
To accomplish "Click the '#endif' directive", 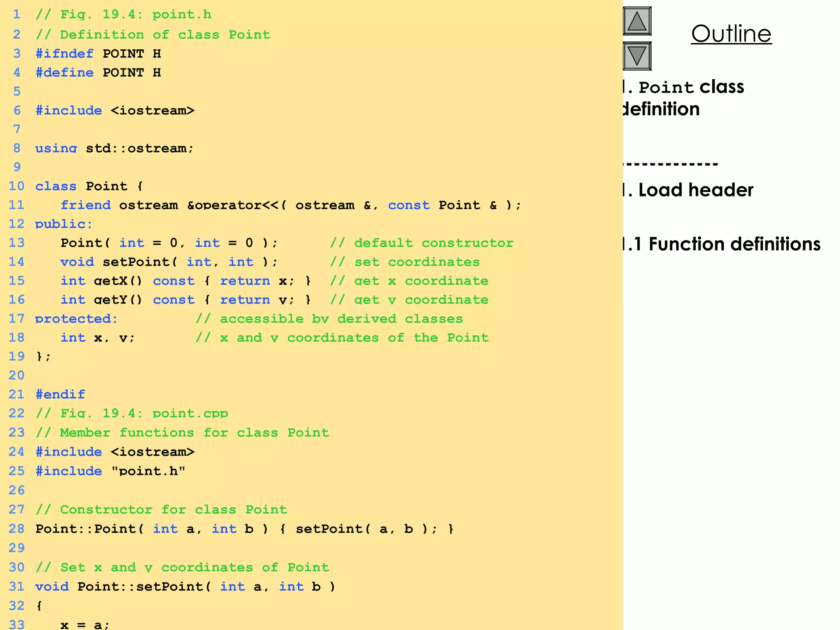I will tap(60, 395).
